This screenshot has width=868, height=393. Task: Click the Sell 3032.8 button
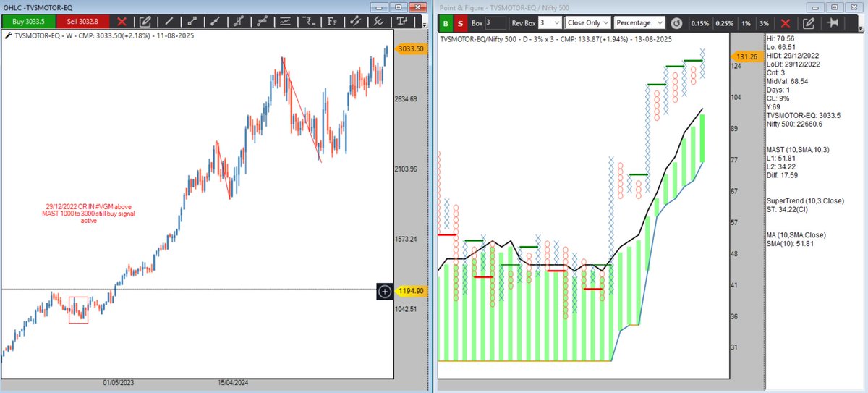(82, 22)
